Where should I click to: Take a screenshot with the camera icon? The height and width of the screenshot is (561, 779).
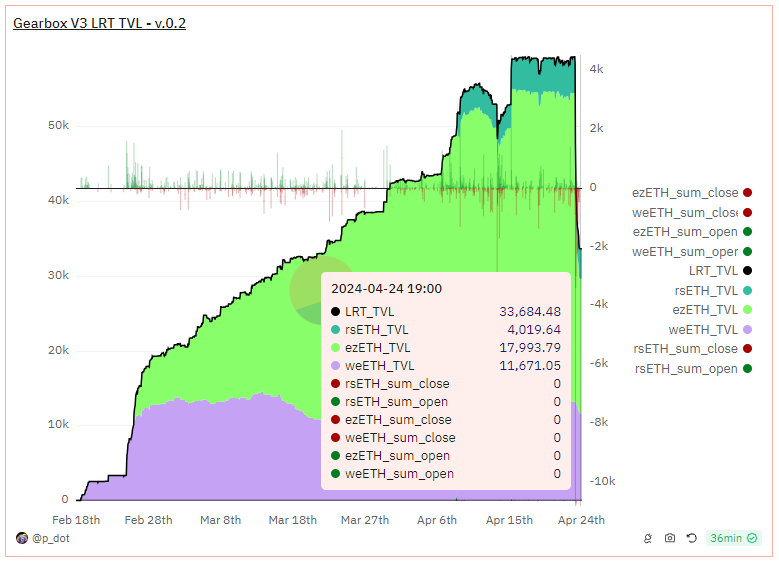(670, 538)
